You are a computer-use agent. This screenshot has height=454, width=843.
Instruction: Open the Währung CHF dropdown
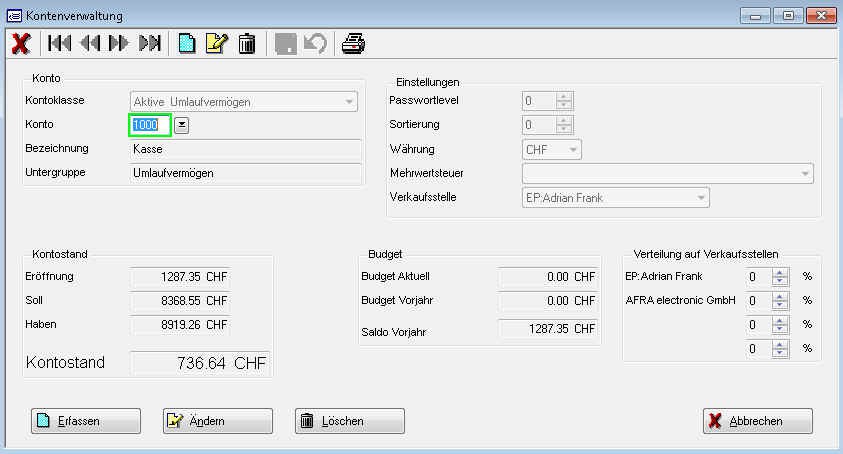coord(573,150)
